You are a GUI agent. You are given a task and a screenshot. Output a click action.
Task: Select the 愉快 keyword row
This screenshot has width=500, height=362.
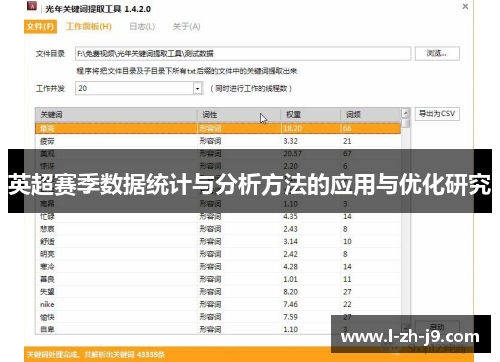pyautogui.click(x=218, y=317)
